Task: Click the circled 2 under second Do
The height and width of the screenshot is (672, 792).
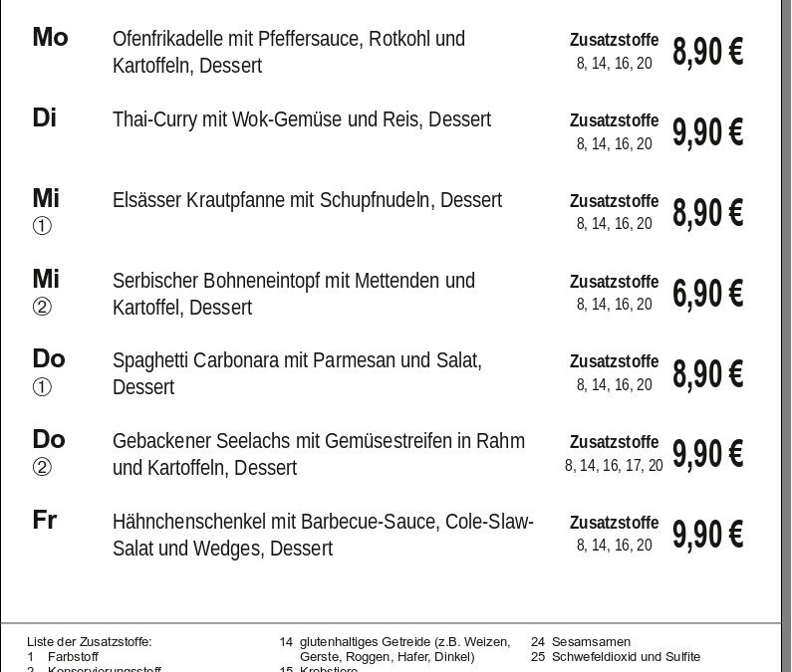Action: tap(42, 467)
